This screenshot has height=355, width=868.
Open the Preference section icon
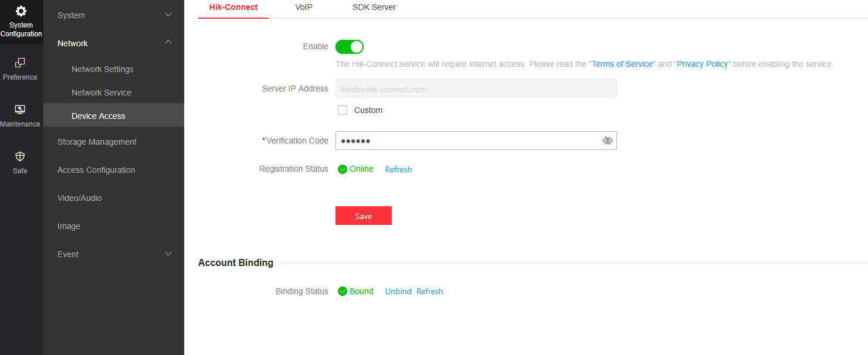coord(20,63)
